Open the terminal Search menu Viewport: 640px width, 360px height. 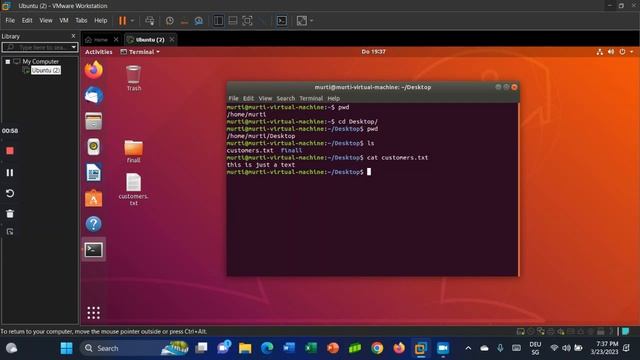tap(285, 98)
